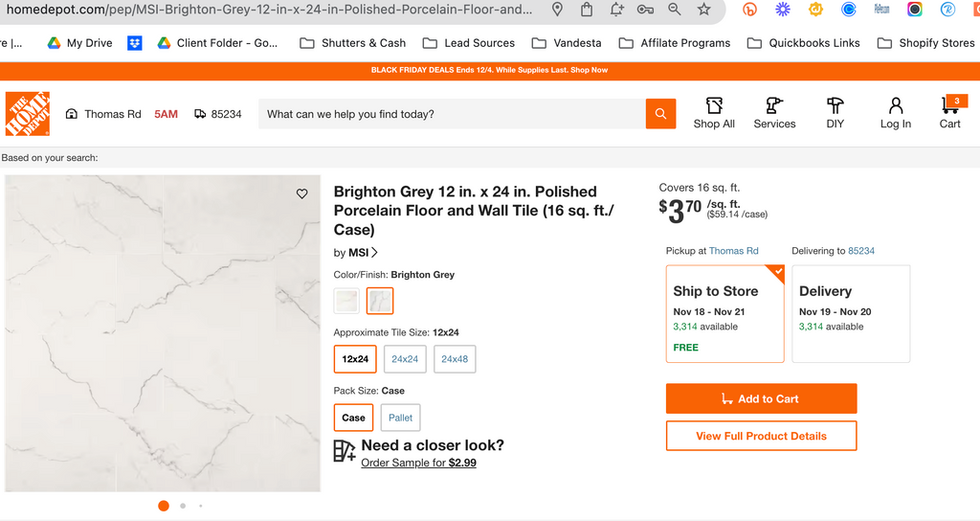Click the tile sample icon beside Need a closer look
The image size is (980, 521).
click(344, 451)
